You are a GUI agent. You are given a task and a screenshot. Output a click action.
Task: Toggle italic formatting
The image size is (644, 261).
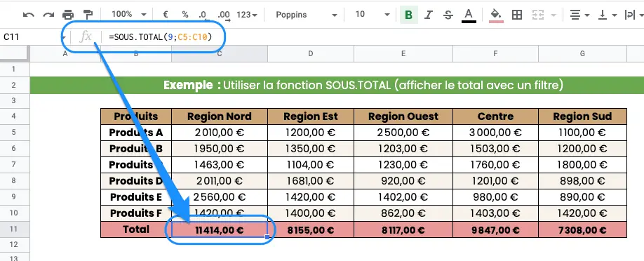[429, 15]
